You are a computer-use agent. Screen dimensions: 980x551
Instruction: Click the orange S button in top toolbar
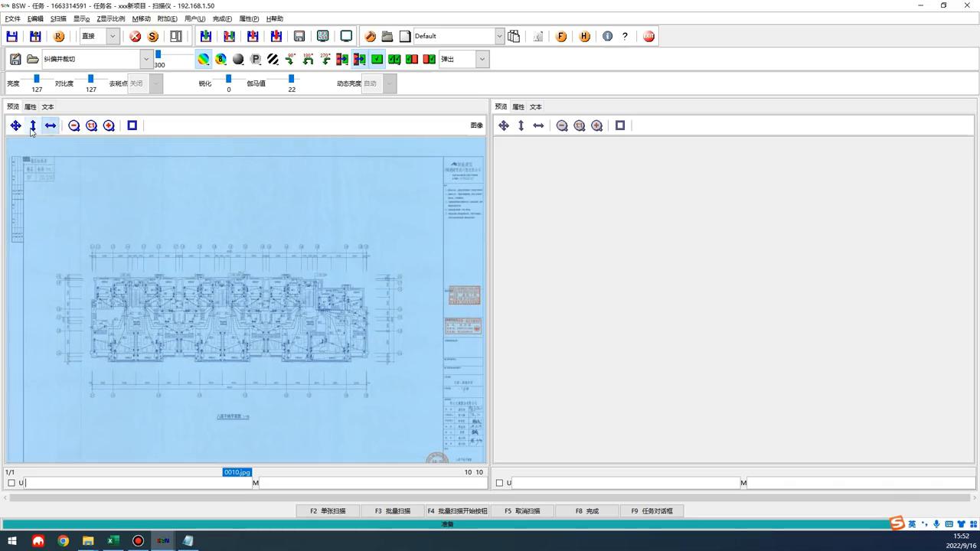[x=153, y=36]
